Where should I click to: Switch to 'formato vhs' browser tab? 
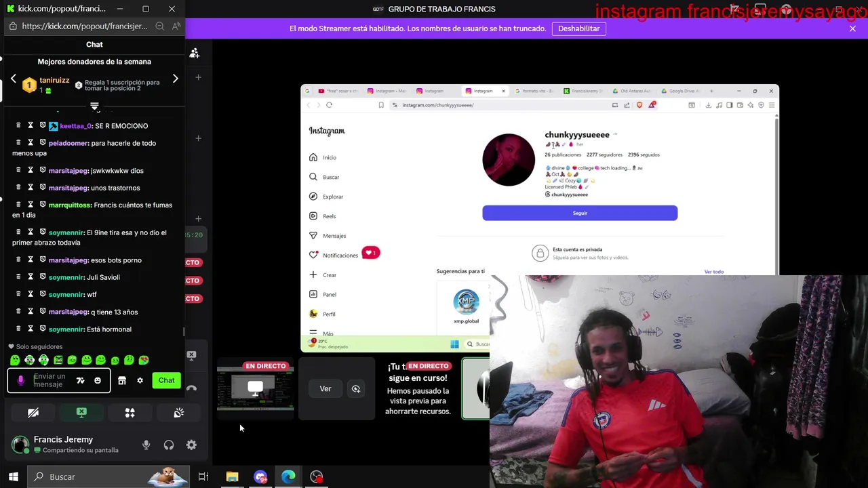click(x=534, y=91)
